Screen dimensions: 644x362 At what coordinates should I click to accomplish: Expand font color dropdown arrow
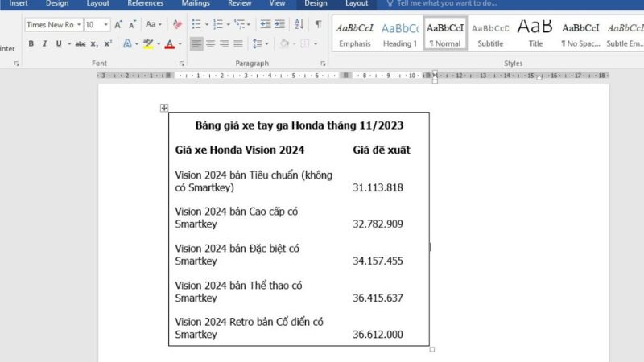click(180, 44)
